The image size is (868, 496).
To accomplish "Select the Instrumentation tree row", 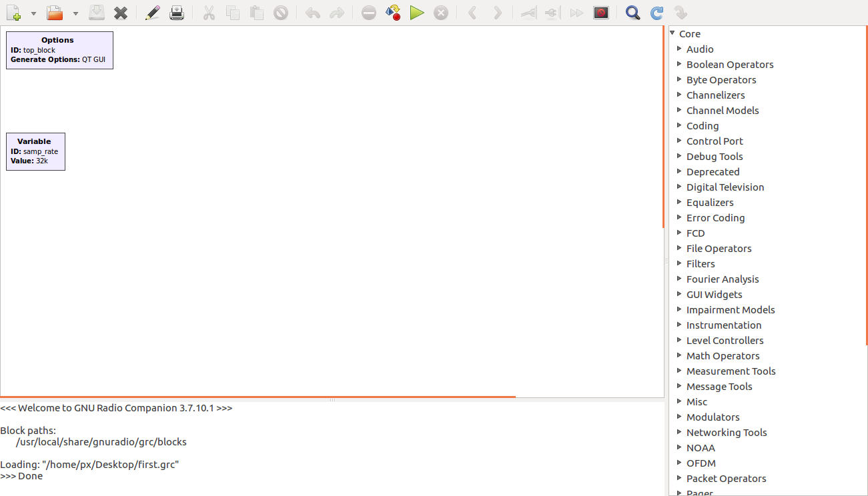I will (767, 325).
